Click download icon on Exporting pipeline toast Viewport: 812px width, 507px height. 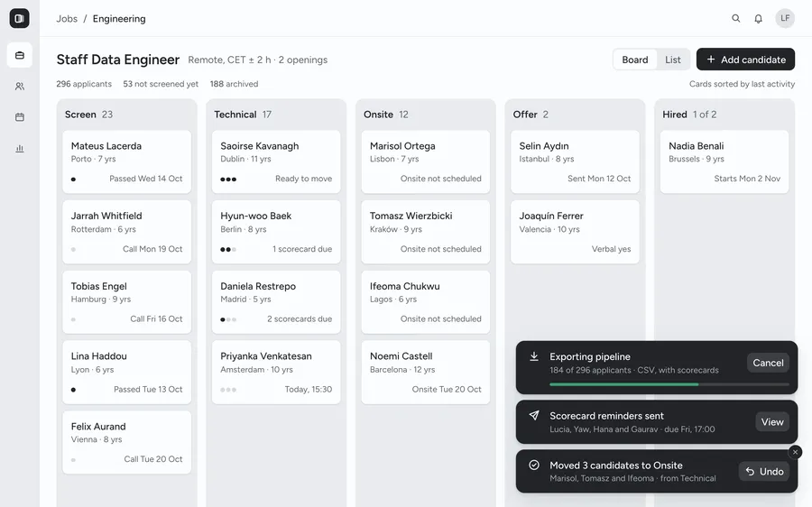[x=534, y=356]
